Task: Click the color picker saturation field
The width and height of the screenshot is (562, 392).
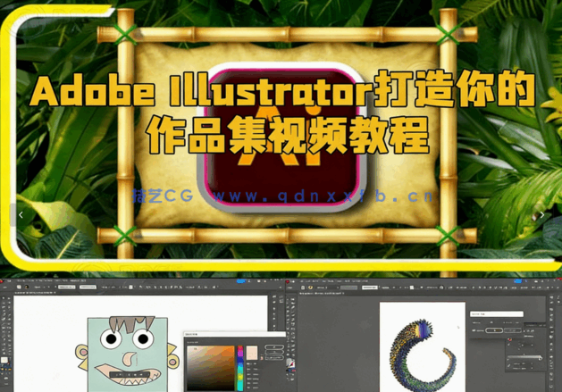Action: point(210,368)
